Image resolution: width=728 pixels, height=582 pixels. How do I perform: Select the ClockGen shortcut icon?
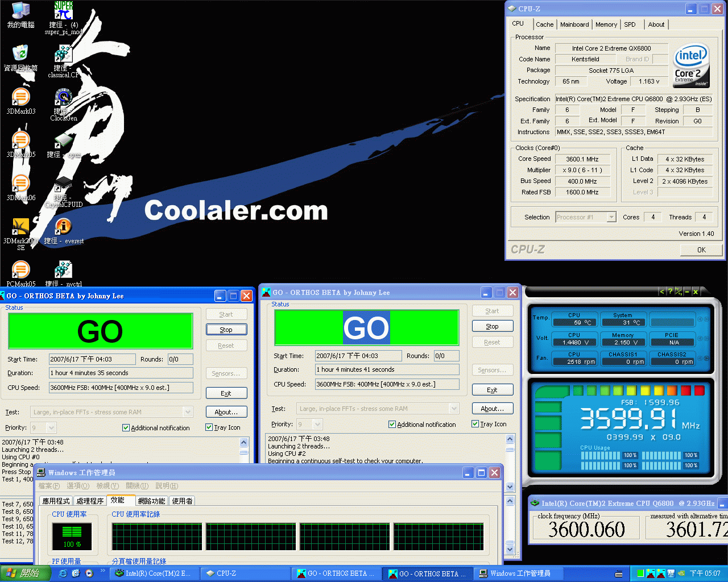[x=63, y=105]
